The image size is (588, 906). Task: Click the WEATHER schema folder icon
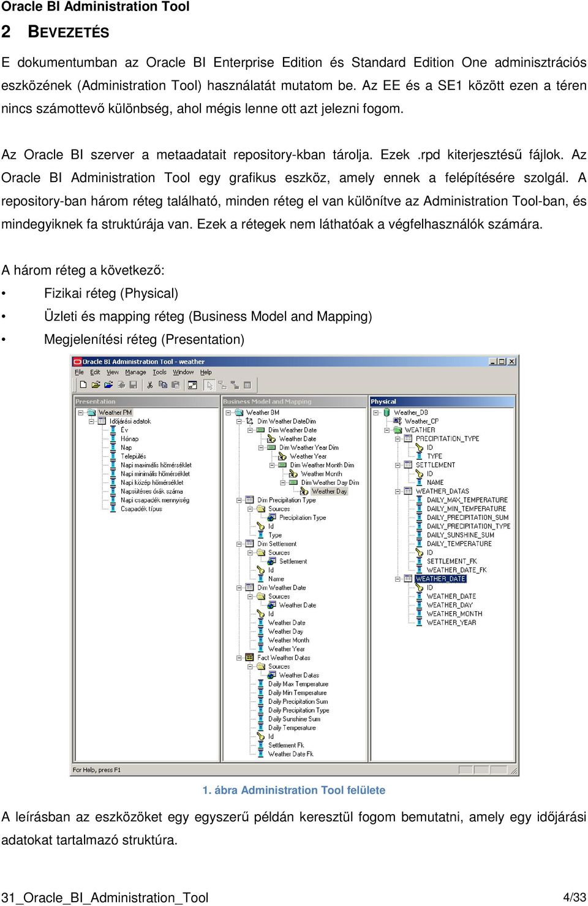click(x=398, y=430)
